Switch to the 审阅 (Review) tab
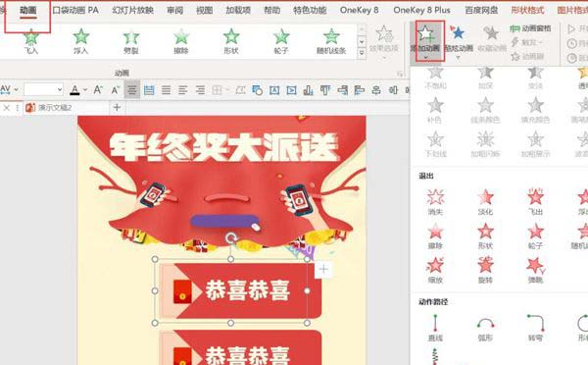 (x=175, y=10)
